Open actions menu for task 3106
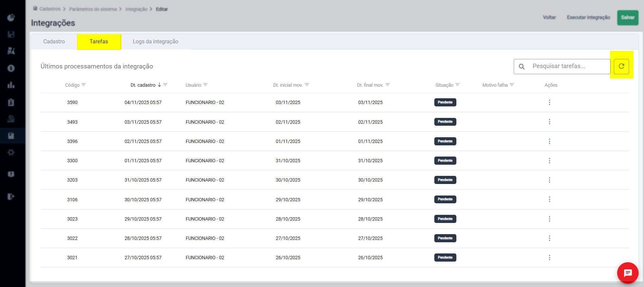This screenshot has height=287, width=644. [549, 199]
